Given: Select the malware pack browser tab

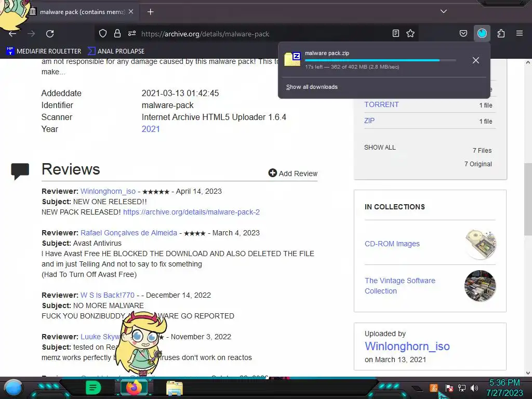Looking at the screenshot, I should pyautogui.click(x=82, y=12).
